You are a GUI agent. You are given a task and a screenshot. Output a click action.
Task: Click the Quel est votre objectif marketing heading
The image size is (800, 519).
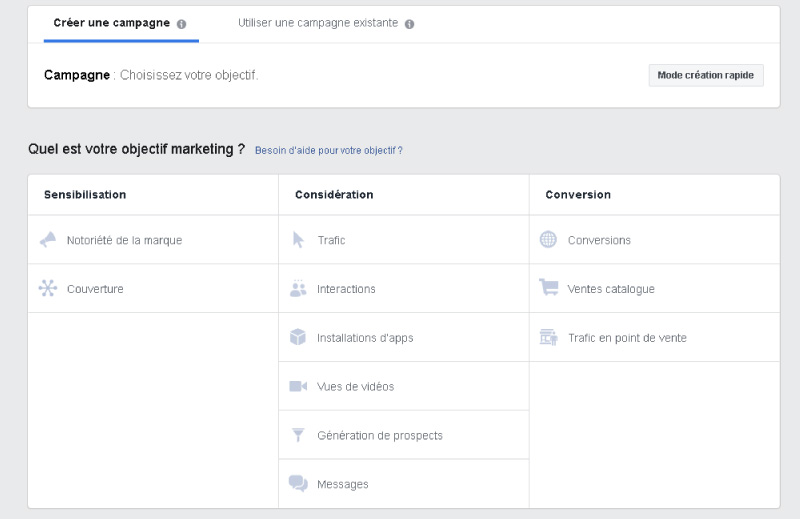136,149
